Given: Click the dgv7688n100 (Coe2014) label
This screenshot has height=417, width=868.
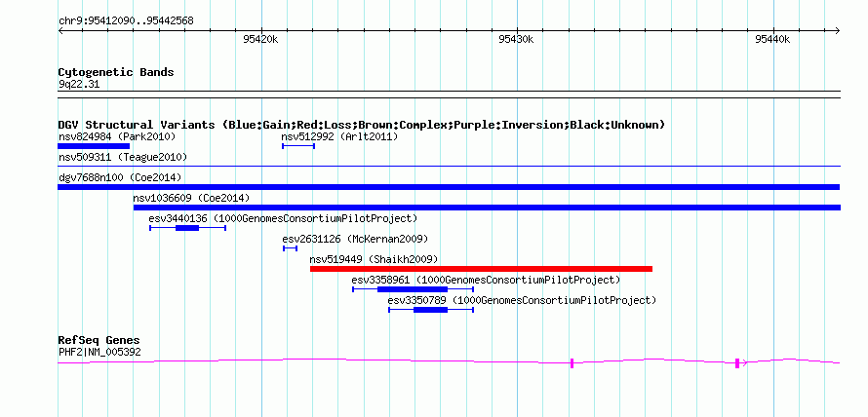Looking at the screenshot, I should click(120, 177).
